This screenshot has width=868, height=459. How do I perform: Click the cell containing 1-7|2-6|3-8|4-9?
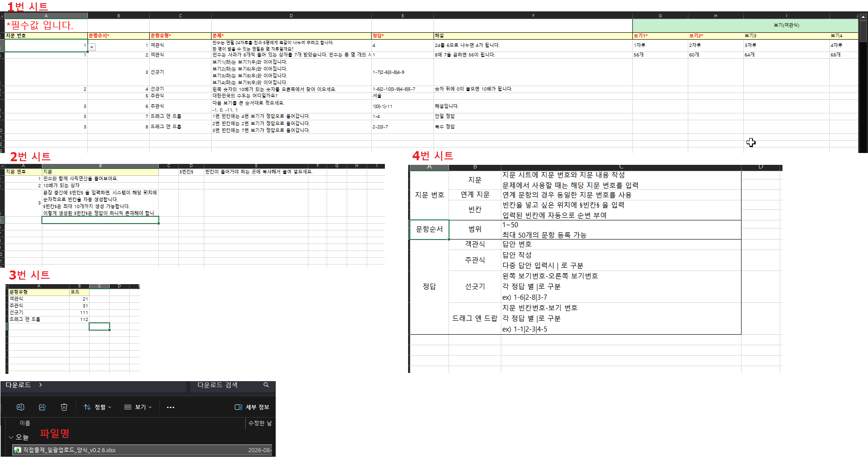(403, 72)
